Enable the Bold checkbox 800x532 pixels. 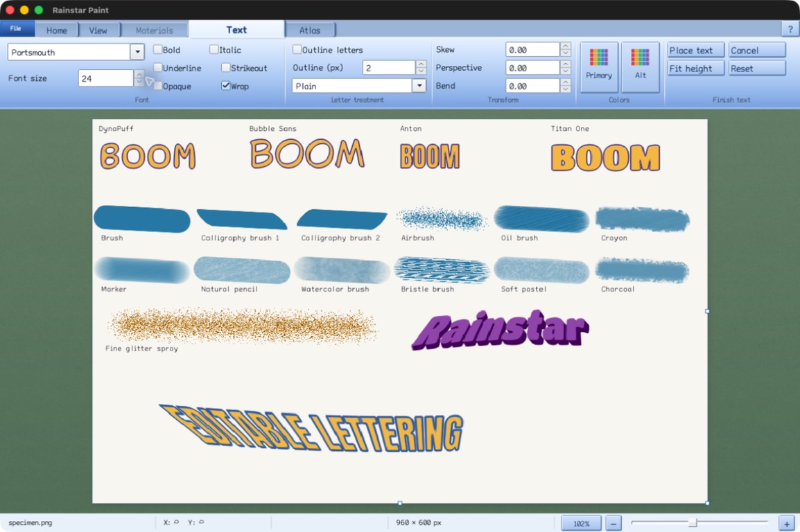158,49
